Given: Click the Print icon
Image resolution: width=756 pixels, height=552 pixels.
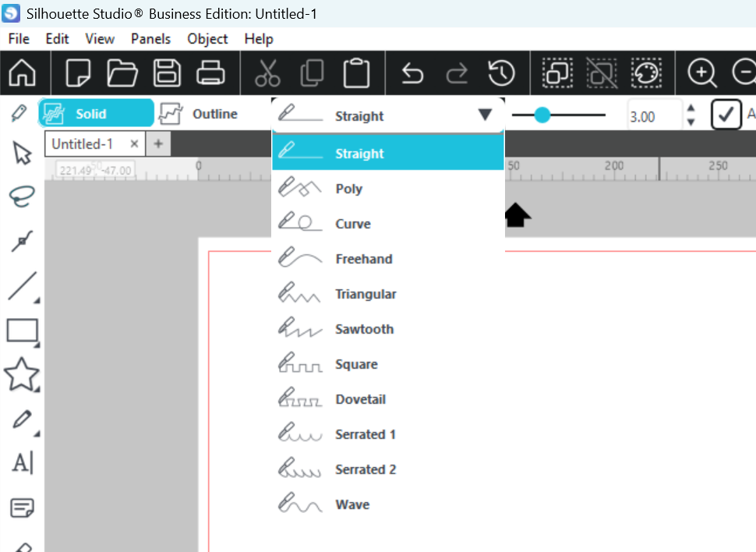Looking at the screenshot, I should [210, 73].
